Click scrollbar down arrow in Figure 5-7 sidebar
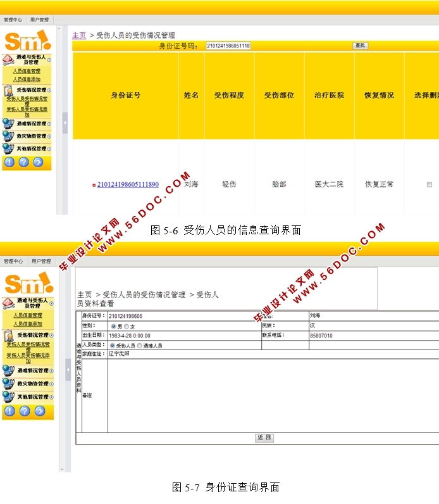This screenshot has height=504, width=439. (62, 470)
